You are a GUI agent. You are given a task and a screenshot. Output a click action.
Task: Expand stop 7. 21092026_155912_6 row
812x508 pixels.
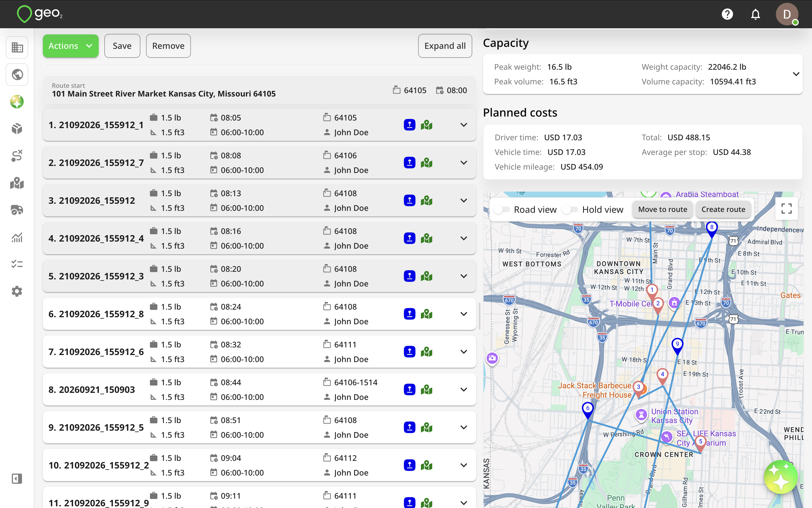point(464,352)
